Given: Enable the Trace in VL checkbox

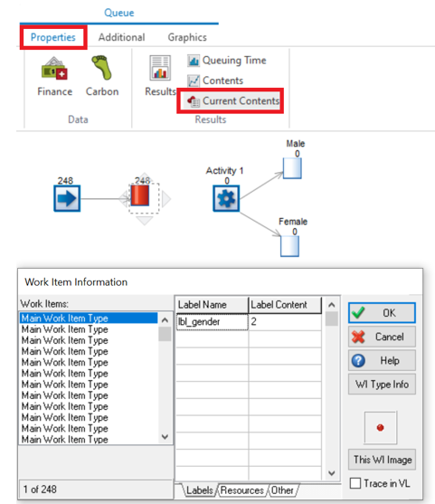Looking at the screenshot, I should [x=355, y=483].
